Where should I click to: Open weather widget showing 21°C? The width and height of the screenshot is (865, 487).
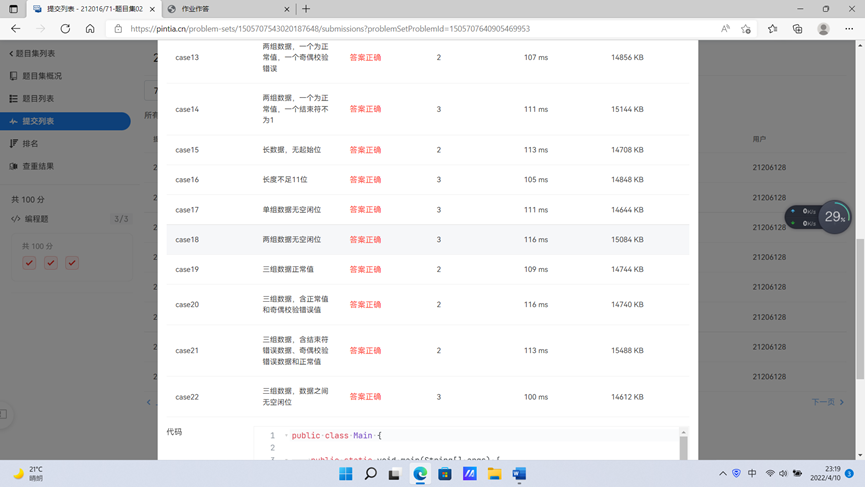[x=28, y=474]
